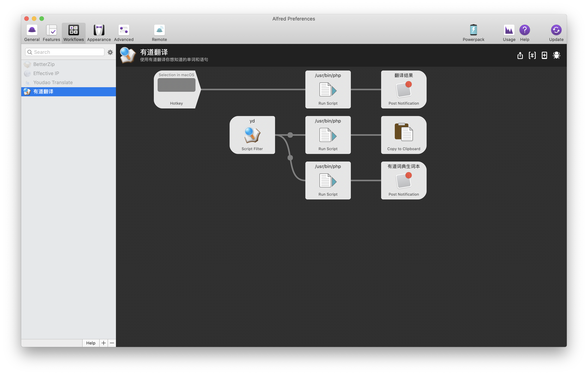Click the lower connection modifier dot
Viewport: 588px width, 375px height.
[290, 158]
